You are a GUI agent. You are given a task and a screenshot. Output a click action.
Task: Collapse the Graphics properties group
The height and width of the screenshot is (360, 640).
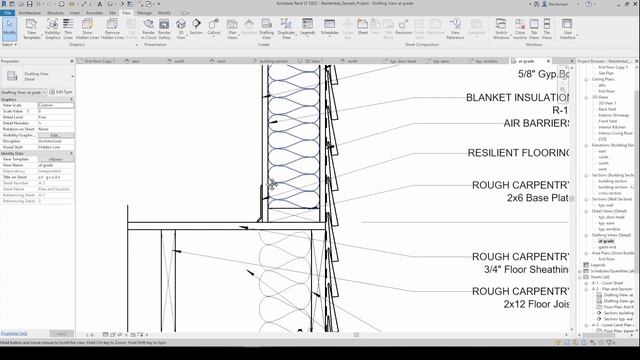71,99
